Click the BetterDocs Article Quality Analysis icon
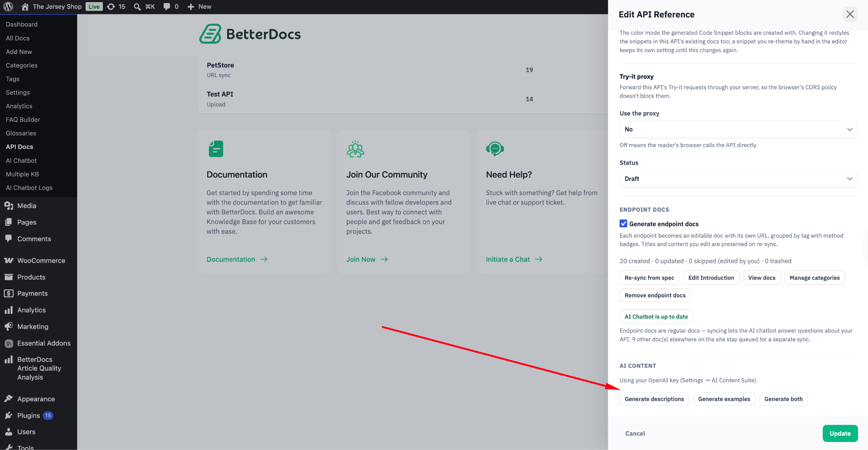 [x=8, y=360]
